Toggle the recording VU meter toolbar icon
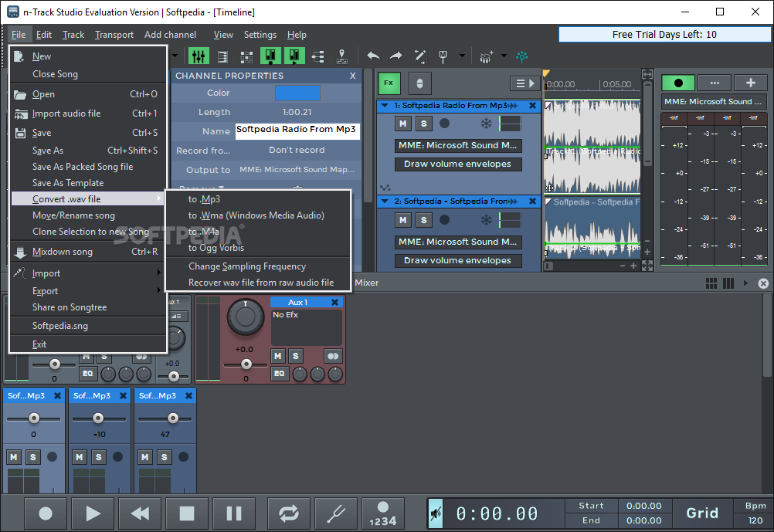This screenshot has width=774, height=532. coord(270,56)
